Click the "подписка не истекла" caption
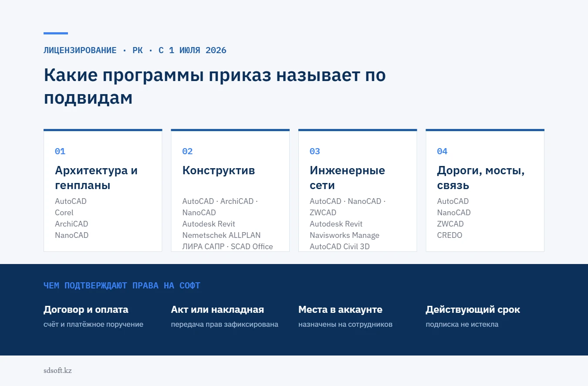This screenshot has height=386, width=588. point(462,325)
